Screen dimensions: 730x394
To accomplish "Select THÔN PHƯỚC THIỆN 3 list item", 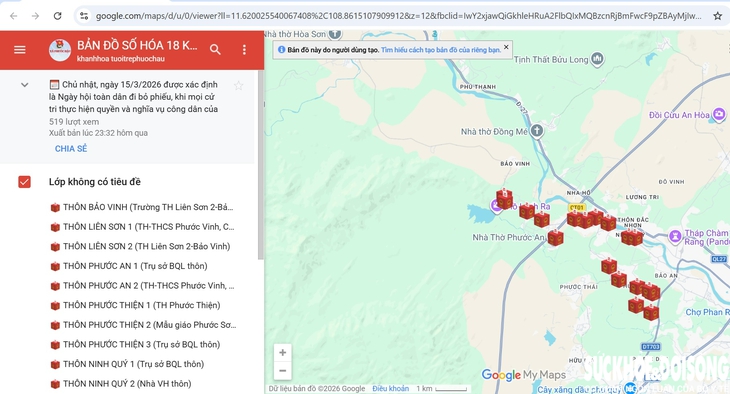I will tap(135, 344).
